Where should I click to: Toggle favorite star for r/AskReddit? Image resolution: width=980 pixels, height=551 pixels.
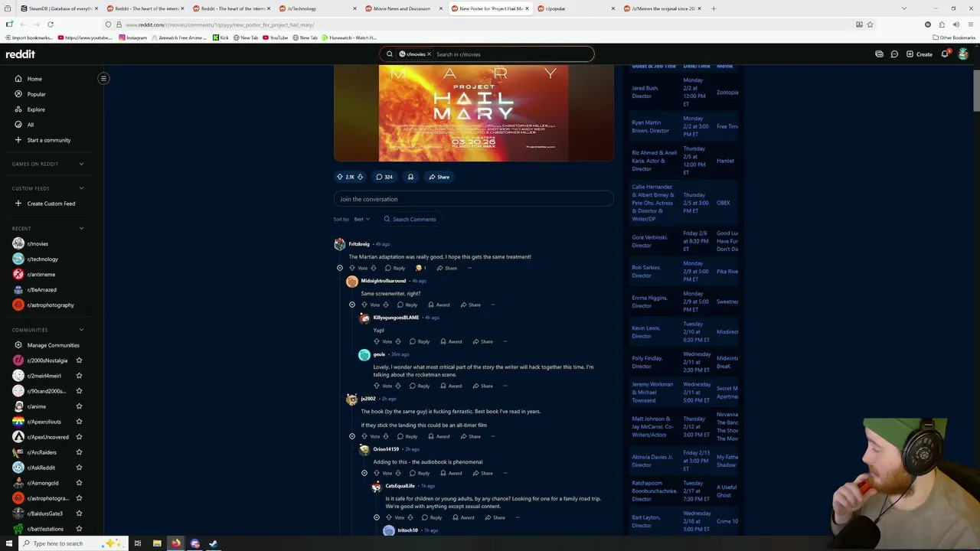(x=79, y=468)
